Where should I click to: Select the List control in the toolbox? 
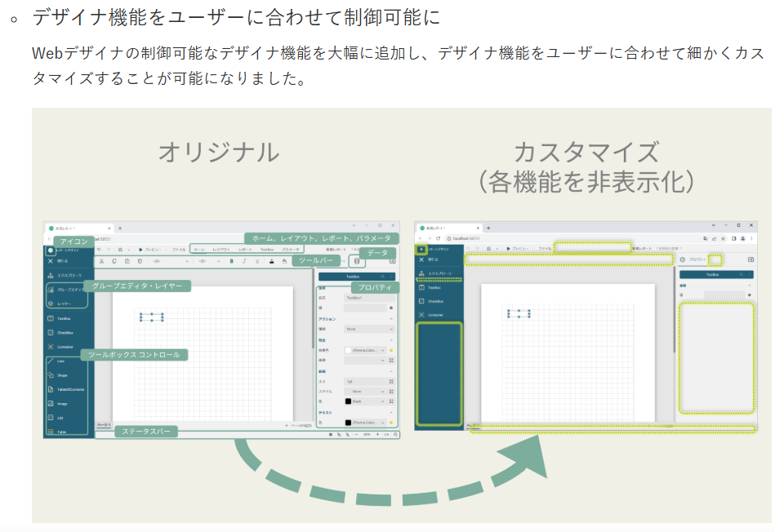(x=60, y=417)
